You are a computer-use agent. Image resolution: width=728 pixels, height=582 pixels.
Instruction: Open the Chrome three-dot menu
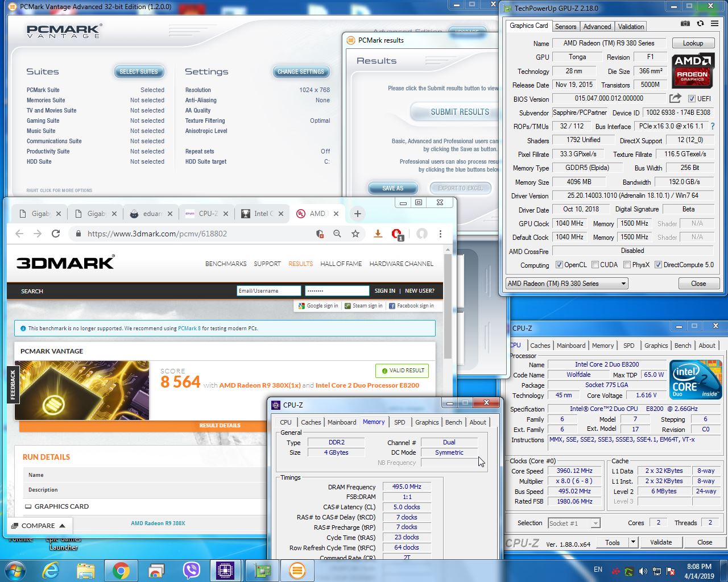tap(440, 234)
